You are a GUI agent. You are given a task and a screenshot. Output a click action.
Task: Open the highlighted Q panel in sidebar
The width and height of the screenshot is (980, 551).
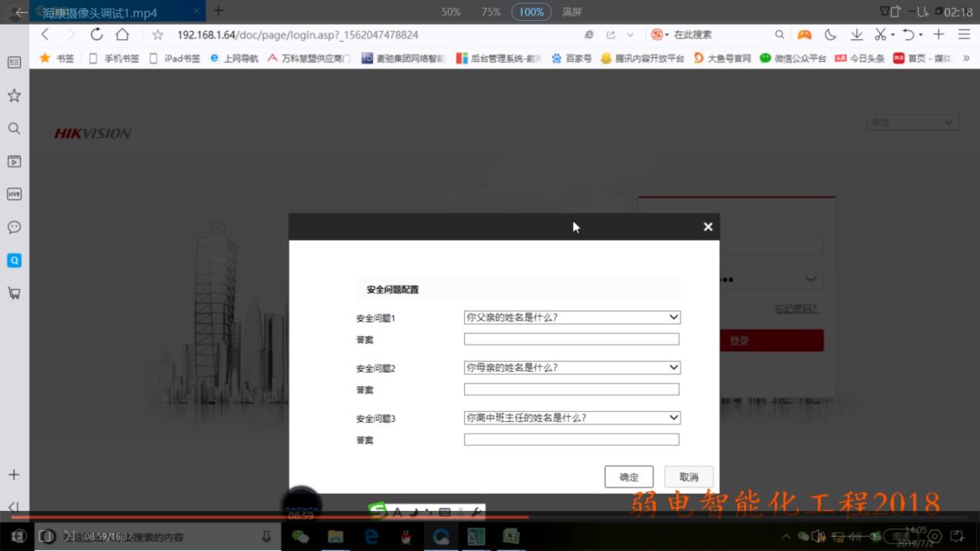pyautogui.click(x=14, y=260)
